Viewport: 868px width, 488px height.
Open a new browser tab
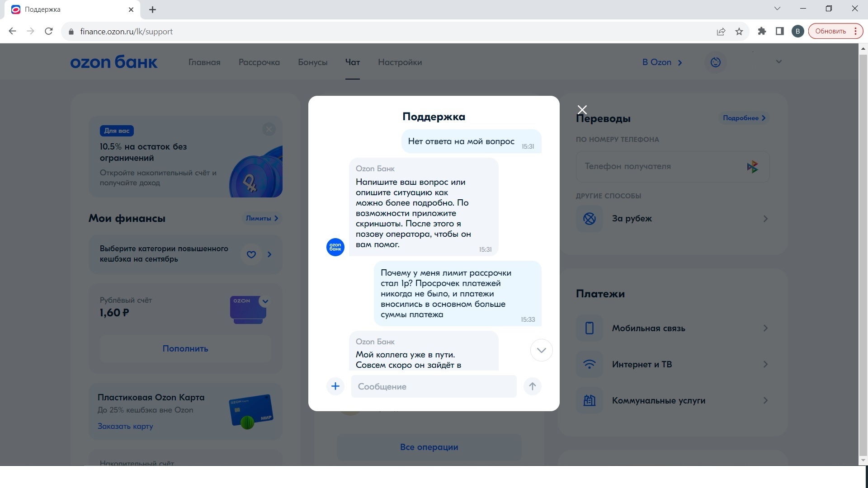click(153, 9)
